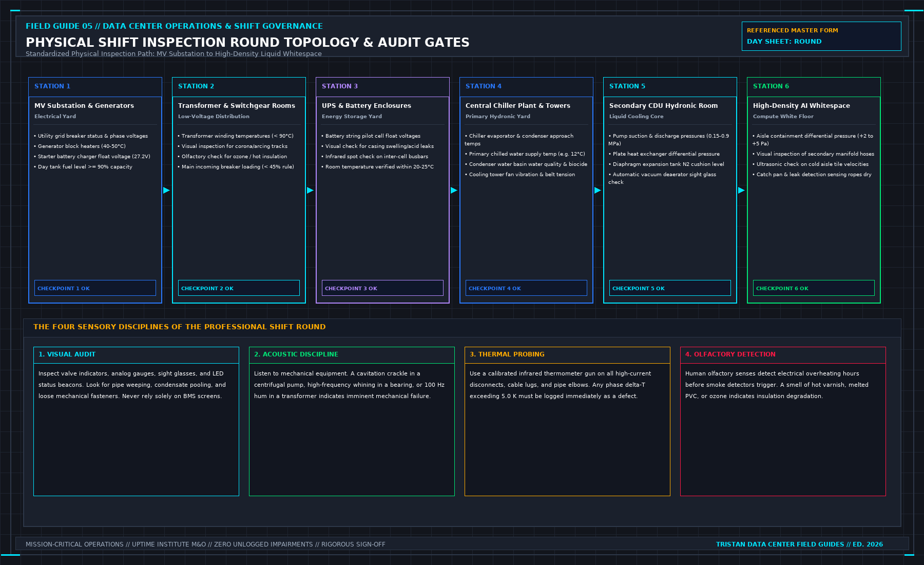
Task: Click the CHECKPOINT 3 OK box
Action: (382, 288)
